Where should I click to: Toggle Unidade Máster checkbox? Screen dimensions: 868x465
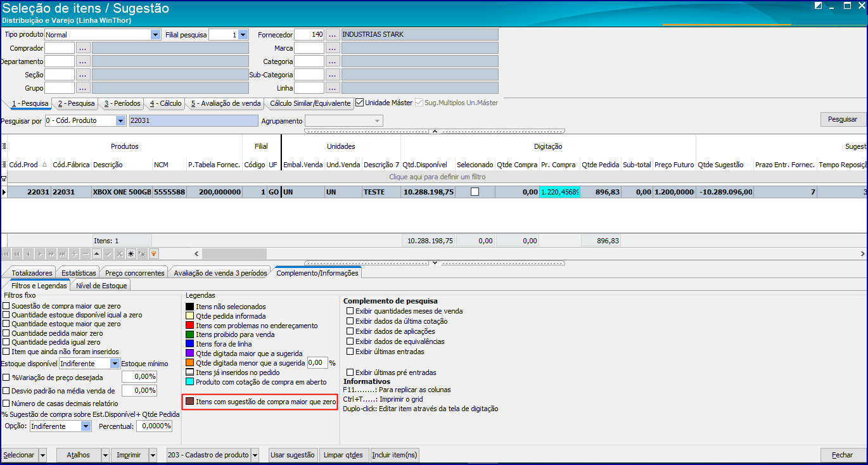[x=359, y=103]
